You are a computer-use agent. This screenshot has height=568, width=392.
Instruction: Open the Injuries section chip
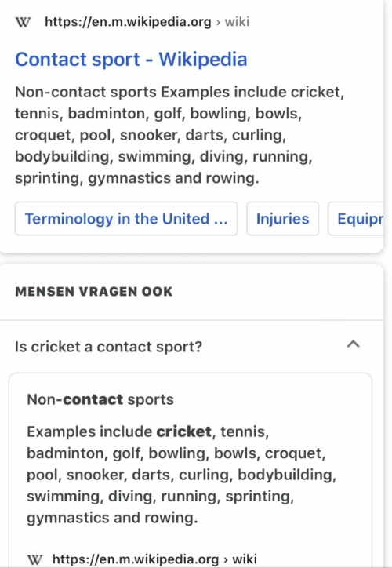283,219
